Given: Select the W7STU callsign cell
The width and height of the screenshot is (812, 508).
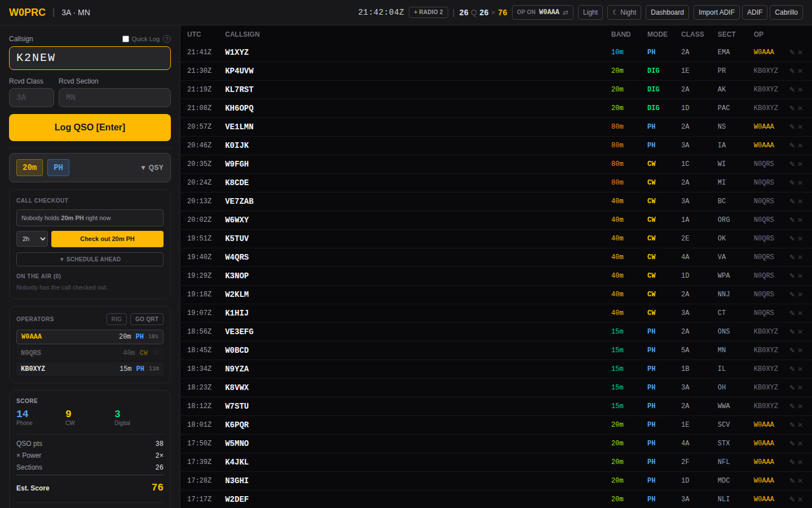Looking at the screenshot, I should pyautogui.click(x=237, y=406).
